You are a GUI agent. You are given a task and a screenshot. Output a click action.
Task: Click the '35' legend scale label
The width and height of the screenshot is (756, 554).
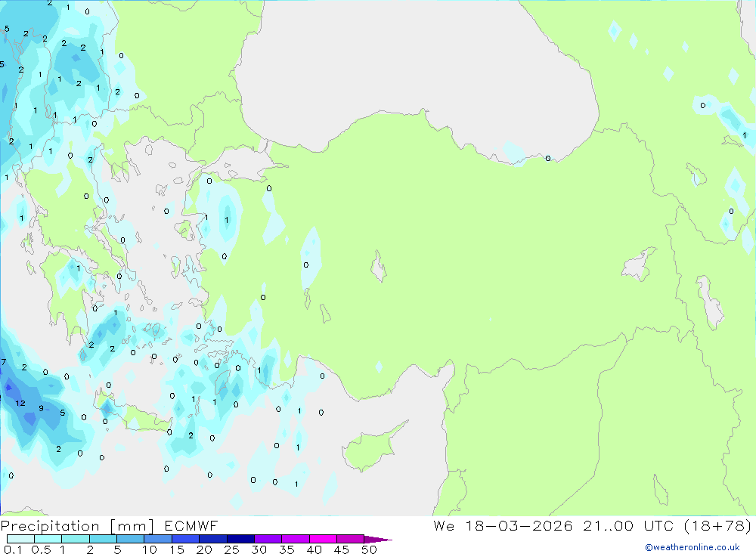[287, 549]
